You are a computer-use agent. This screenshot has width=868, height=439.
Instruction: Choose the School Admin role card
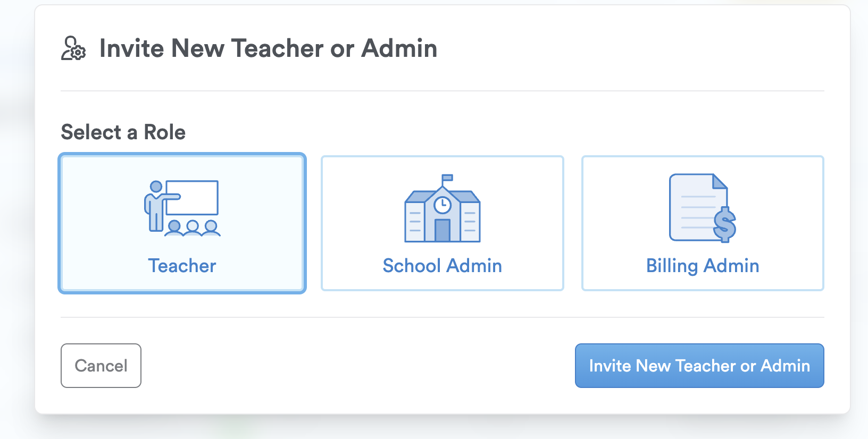pos(442,223)
